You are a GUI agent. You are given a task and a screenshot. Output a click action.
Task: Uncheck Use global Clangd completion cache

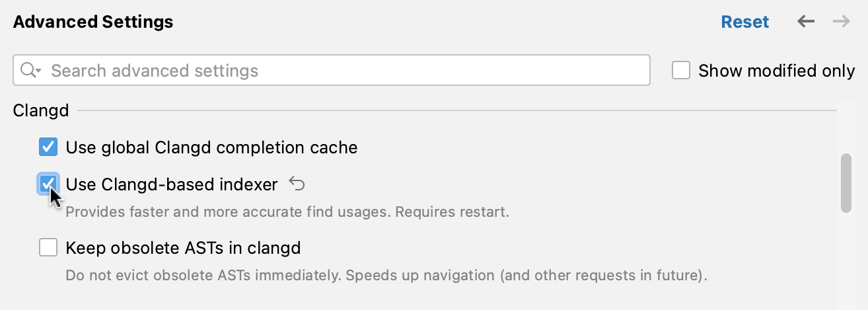click(x=48, y=147)
